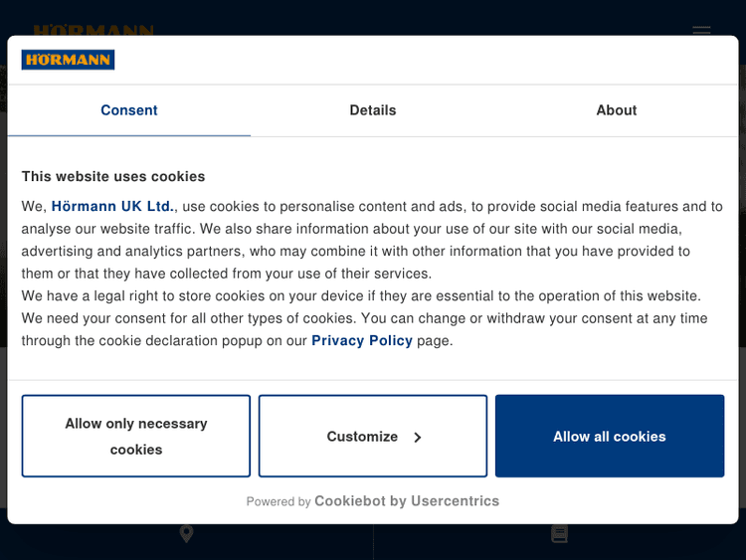
Task: Accept with Allow all cookies button
Action: 610,437
